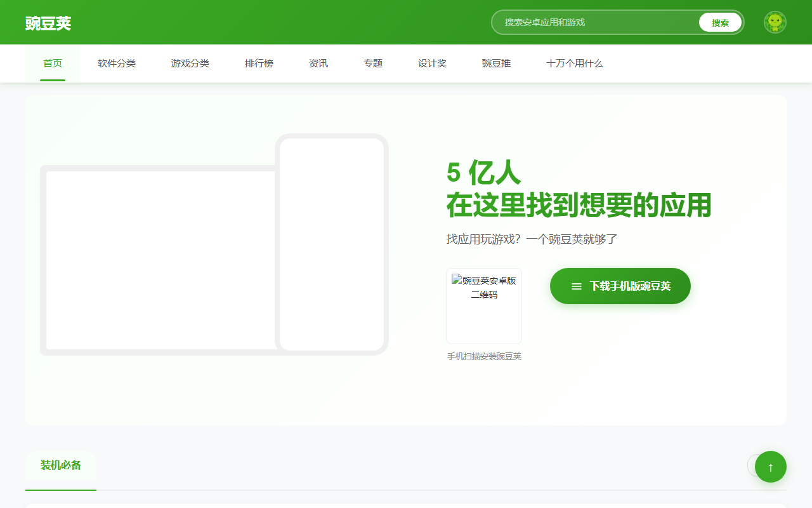812x508 pixels.
Task: Select the 首页 nav tab
Action: point(53,63)
